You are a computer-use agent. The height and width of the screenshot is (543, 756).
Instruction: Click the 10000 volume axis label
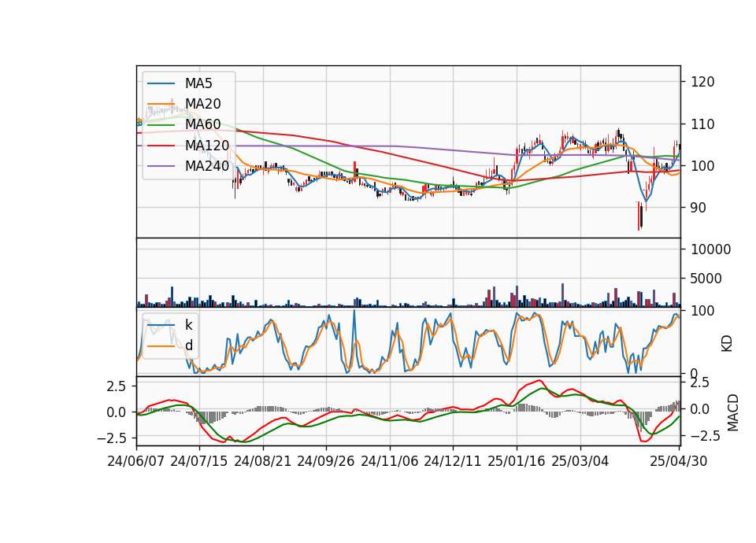pos(710,249)
